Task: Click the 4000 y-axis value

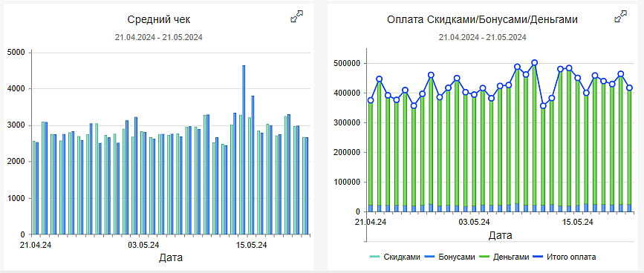Action: (17, 88)
